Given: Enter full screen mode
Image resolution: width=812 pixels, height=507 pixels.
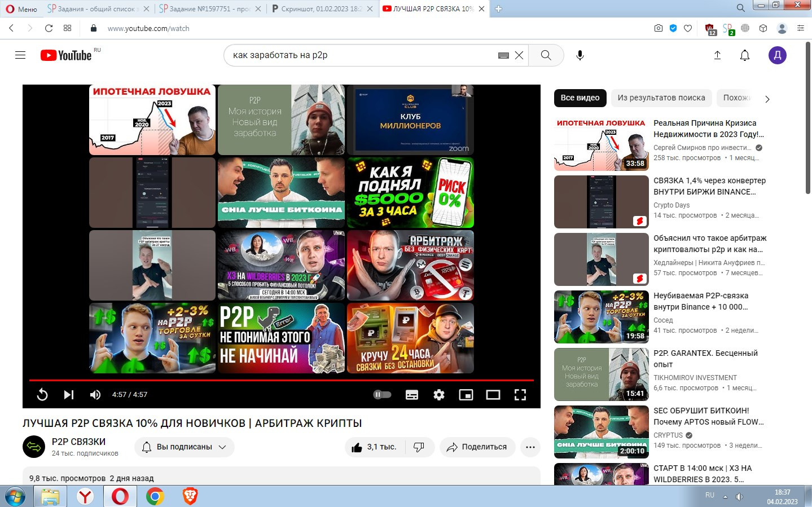Looking at the screenshot, I should (520, 395).
